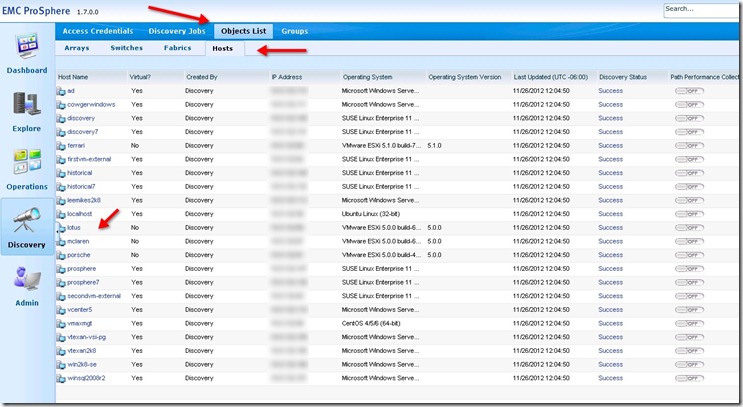Select the Discovery telescope icon
The image size is (743, 407).
[27, 219]
